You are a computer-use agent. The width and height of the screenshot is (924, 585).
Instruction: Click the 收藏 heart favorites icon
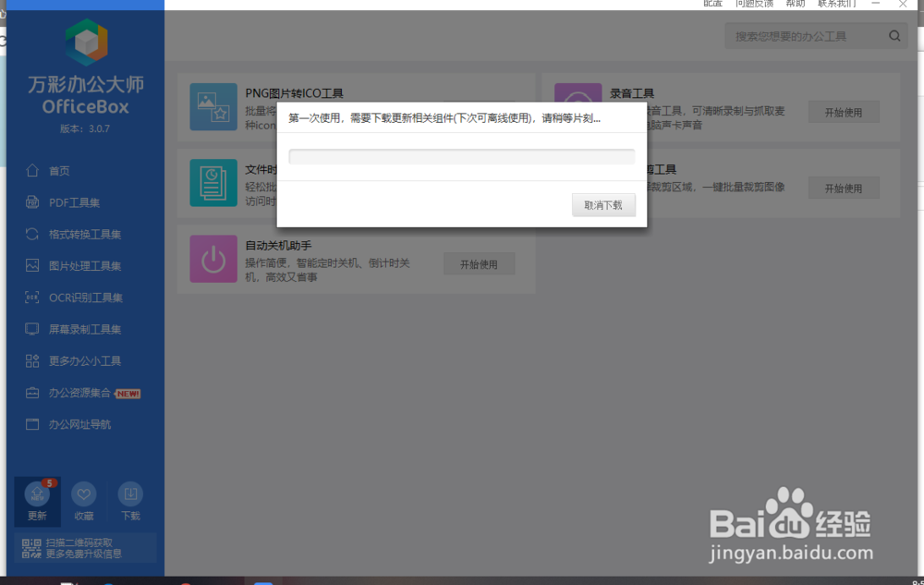pyautogui.click(x=84, y=494)
